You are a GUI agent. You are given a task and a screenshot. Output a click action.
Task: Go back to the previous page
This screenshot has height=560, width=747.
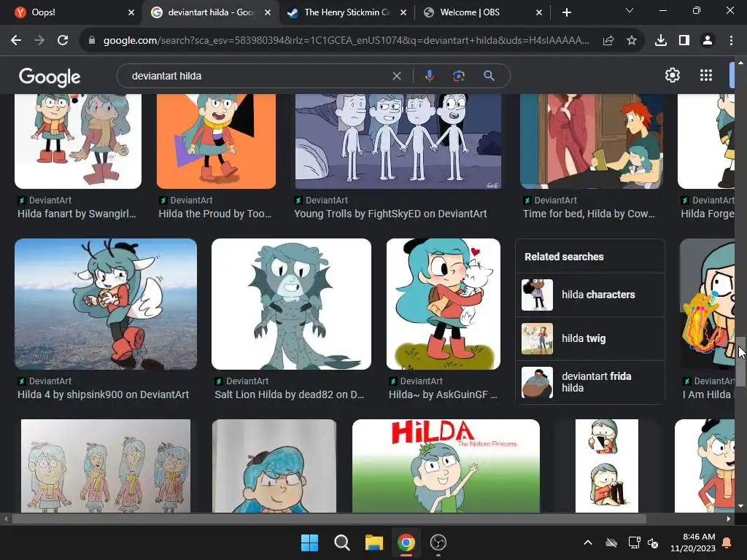(x=16, y=41)
